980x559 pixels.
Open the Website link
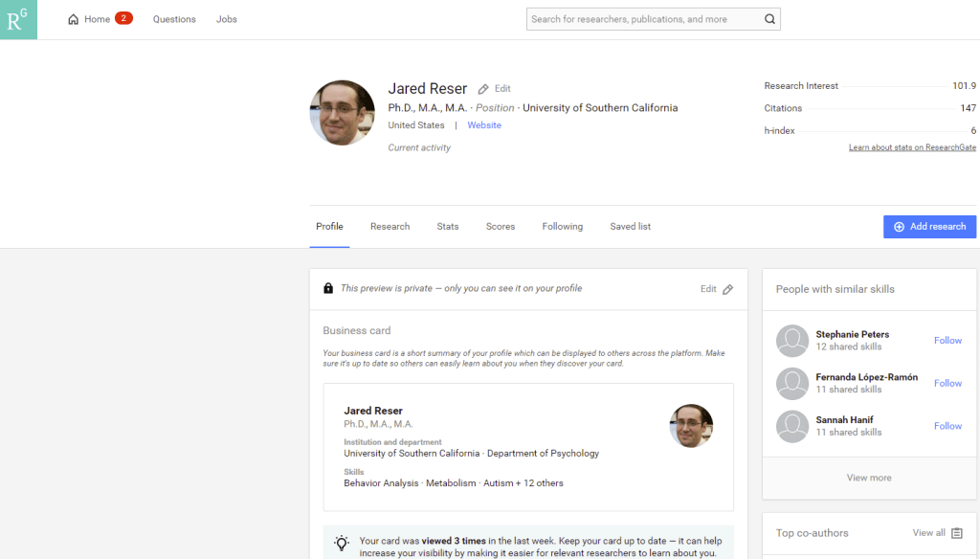pos(484,125)
